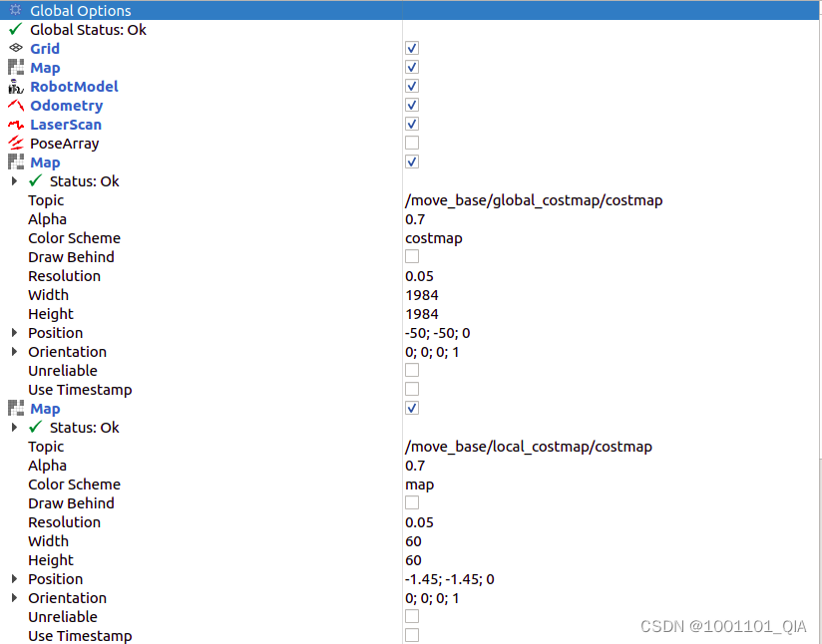
Task: Click the local costmap Resolution value 0.05
Action: click(419, 522)
